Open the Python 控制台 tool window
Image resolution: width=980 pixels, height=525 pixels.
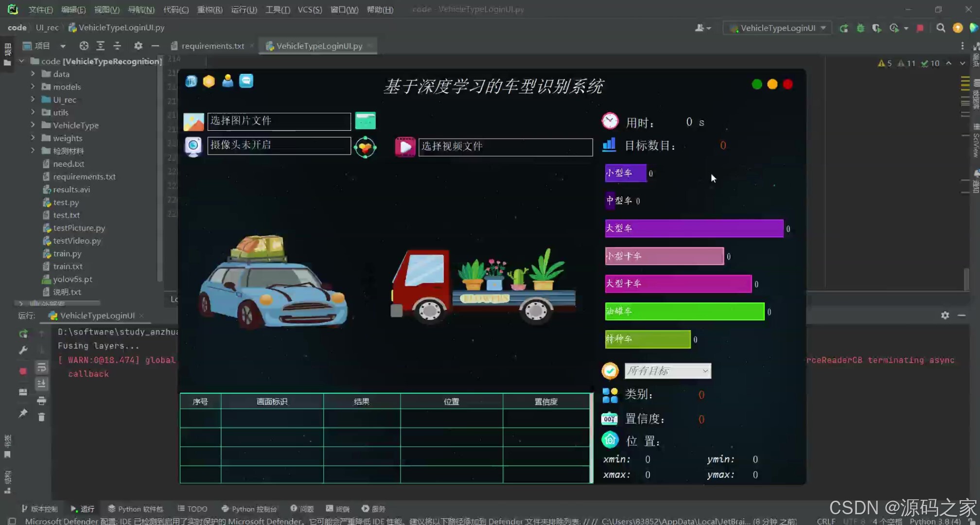249,508
